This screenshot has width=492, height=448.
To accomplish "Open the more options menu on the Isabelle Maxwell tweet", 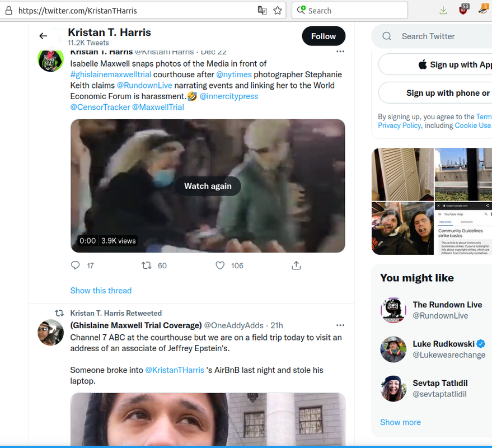I will 340,52.
